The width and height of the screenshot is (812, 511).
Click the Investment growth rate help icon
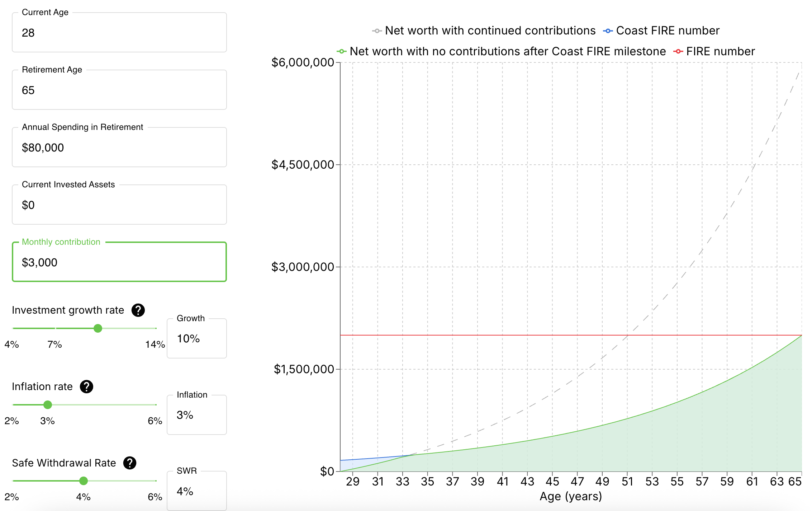(x=138, y=310)
